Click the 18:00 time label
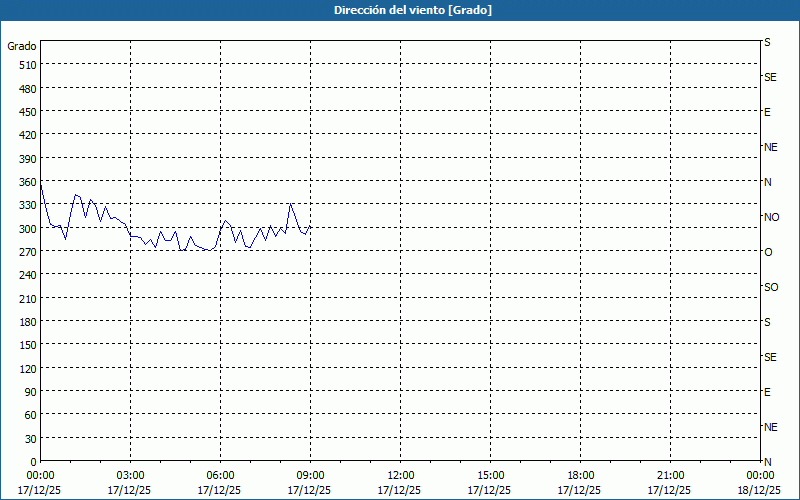The image size is (800, 500). (580, 475)
